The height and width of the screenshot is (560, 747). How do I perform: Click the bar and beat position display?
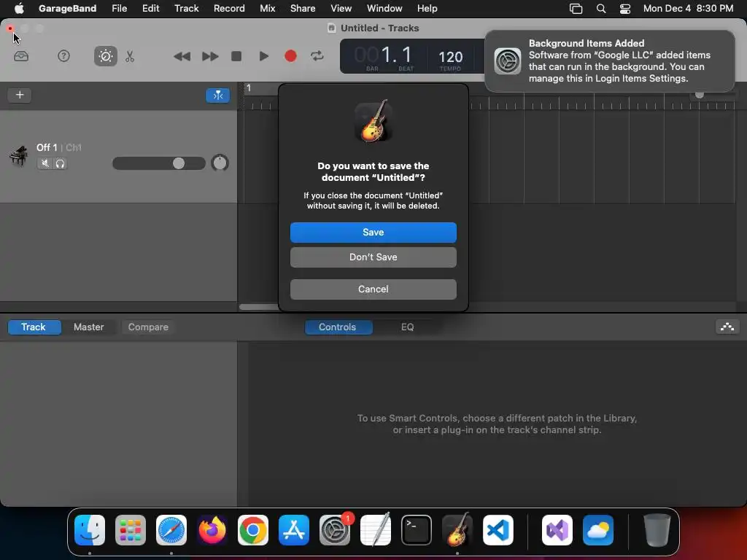pos(384,56)
